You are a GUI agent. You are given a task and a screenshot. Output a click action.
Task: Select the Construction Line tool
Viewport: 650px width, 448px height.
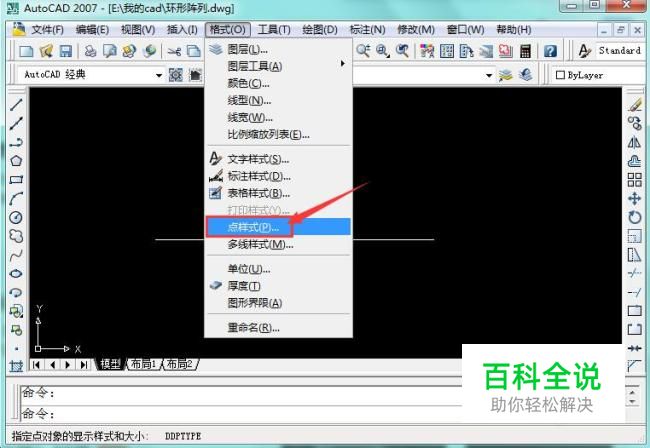click(16, 123)
